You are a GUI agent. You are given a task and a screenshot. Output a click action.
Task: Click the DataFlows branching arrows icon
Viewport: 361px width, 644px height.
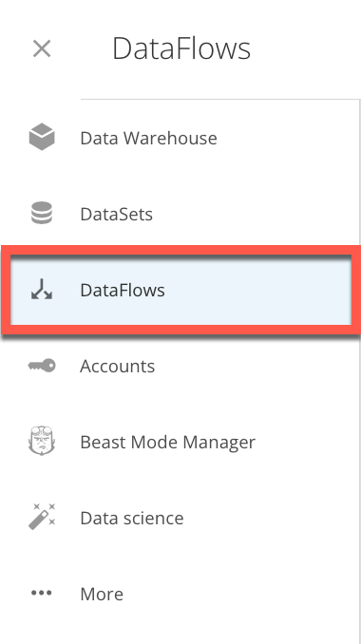tap(42, 289)
